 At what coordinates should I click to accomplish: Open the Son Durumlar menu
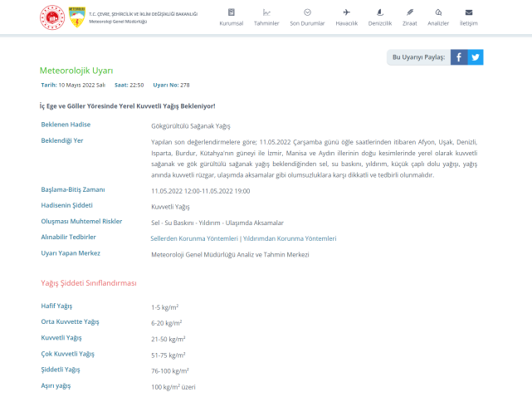click(x=307, y=12)
